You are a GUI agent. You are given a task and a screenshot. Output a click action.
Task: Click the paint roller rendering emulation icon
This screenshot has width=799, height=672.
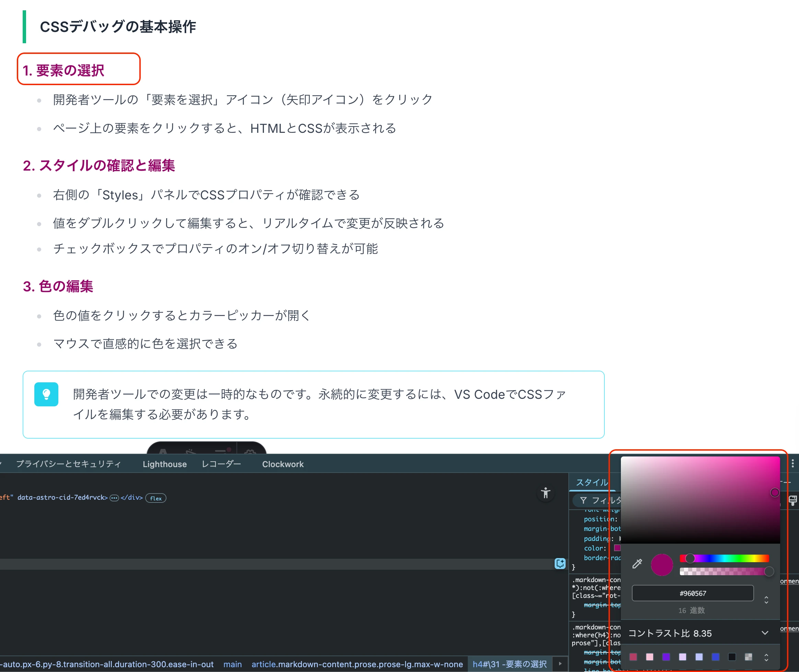[x=792, y=500]
